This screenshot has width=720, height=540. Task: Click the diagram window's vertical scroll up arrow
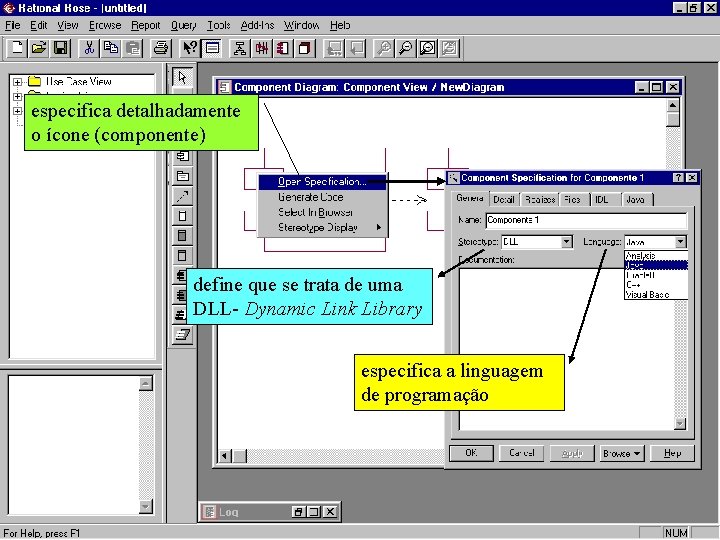pyautogui.click(x=673, y=105)
